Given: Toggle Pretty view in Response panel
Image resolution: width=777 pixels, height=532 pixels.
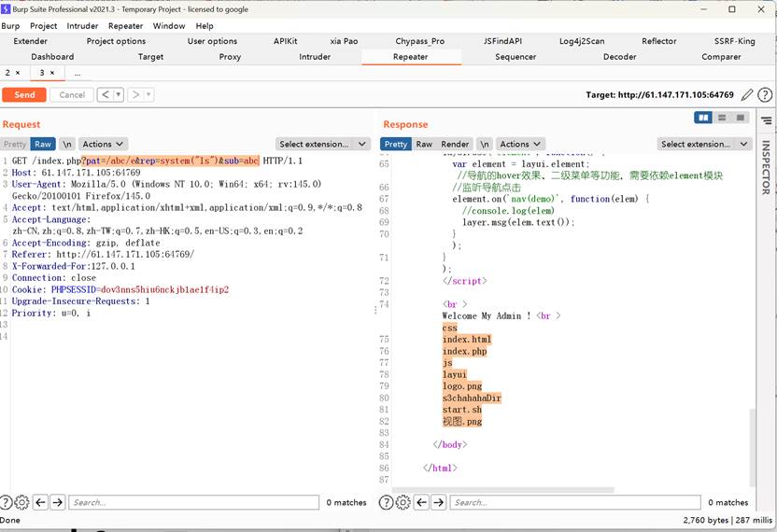Looking at the screenshot, I should pos(395,144).
